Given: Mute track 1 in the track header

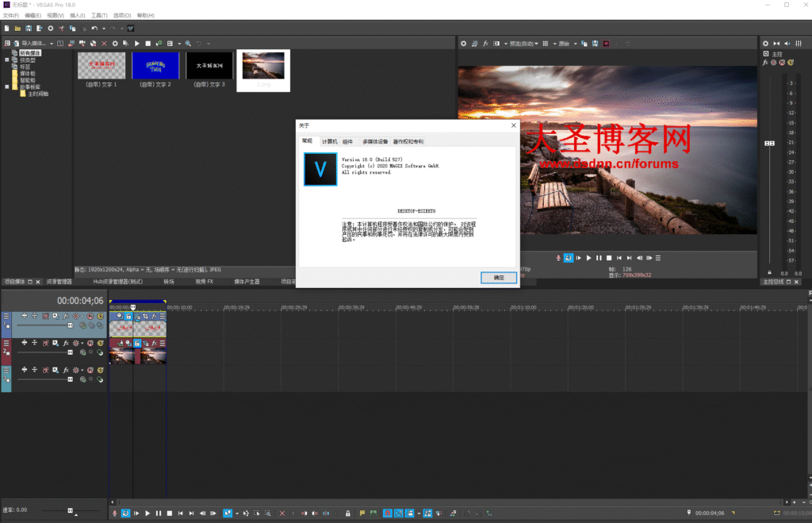Looking at the screenshot, I should pos(91,317).
